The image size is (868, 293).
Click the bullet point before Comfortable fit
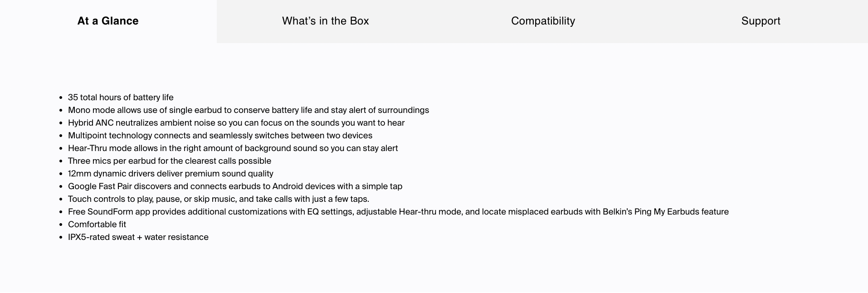(x=61, y=225)
